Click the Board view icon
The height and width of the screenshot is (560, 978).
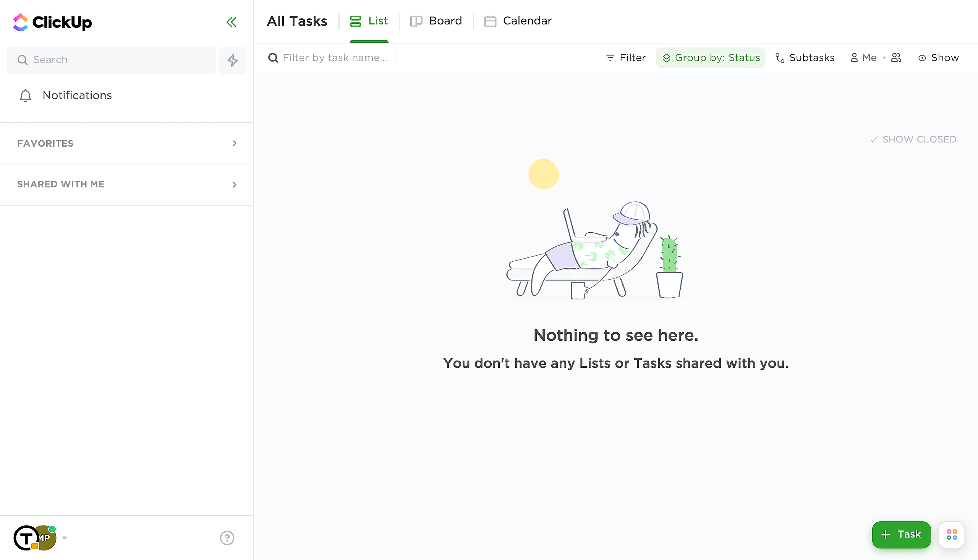pos(416,21)
